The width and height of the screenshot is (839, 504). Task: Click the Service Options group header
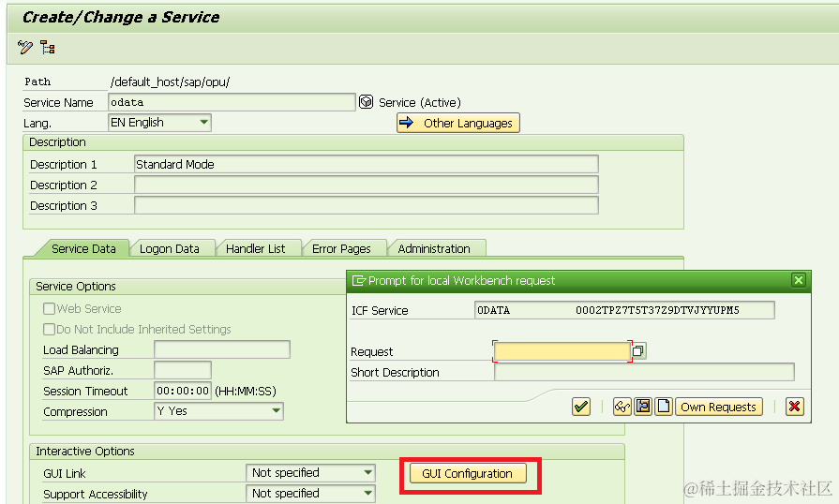[x=75, y=286]
